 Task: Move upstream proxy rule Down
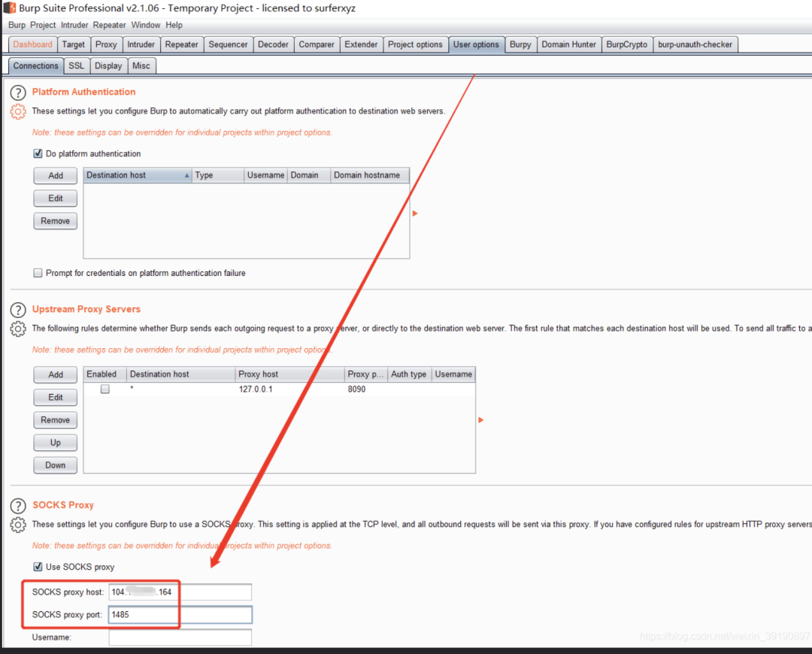point(56,465)
